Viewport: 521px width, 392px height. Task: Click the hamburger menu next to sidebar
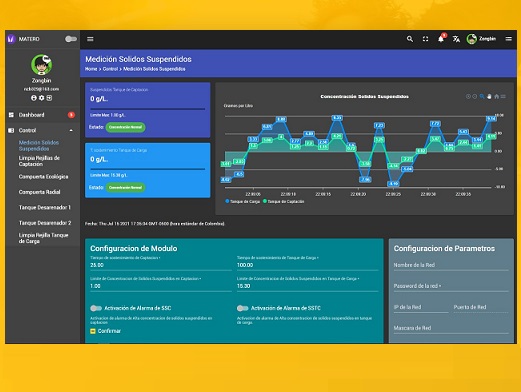pos(90,39)
